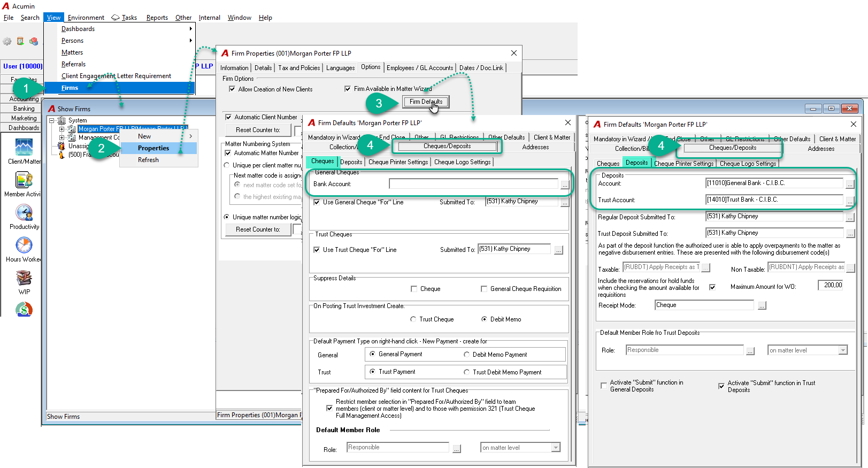Click the Default Member Role browse button on Cheques tab
Viewport: 868px width, 468px height.
[x=457, y=448]
